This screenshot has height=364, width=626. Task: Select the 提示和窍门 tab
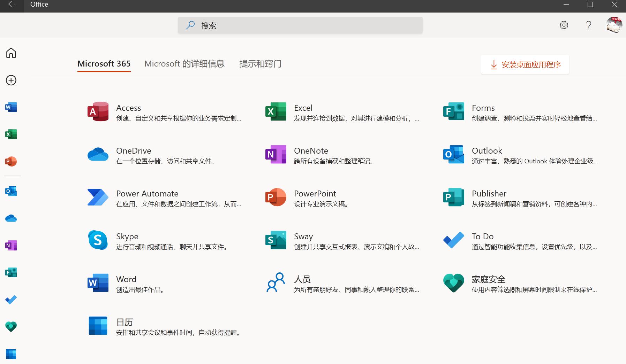pyautogui.click(x=260, y=64)
